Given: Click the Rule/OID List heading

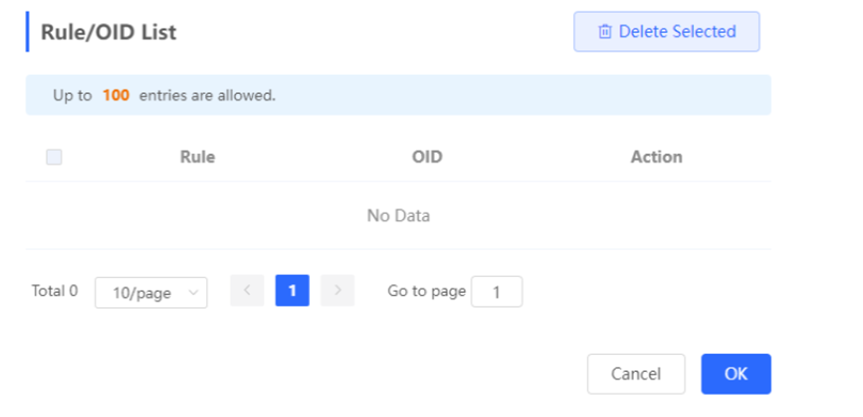Looking at the screenshot, I should coord(108,32).
